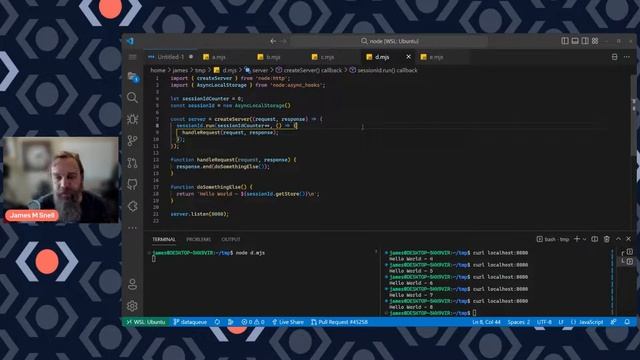The width and height of the screenshot is (640, 360).
Task: Click 'Ln 8, Col 44' cursor position
Action: [x=487, y=322]
